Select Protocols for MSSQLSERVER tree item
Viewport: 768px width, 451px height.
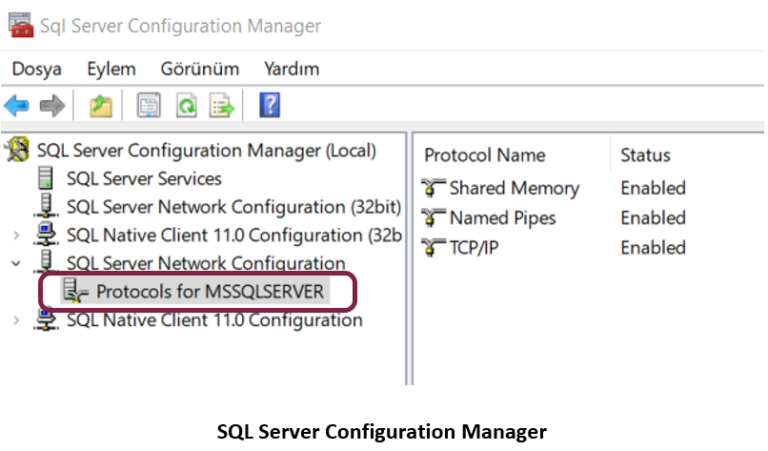pyautogui.click(x=210, y=292)
